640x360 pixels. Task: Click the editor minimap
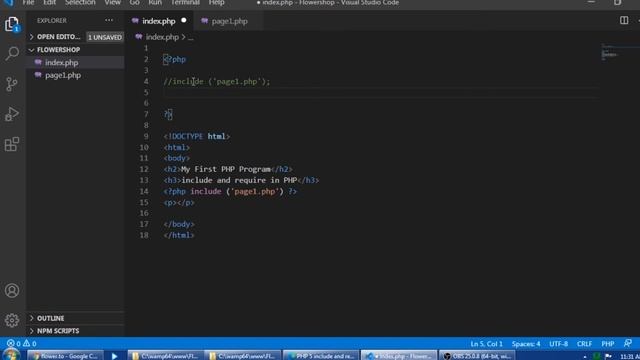coord(619,53)
